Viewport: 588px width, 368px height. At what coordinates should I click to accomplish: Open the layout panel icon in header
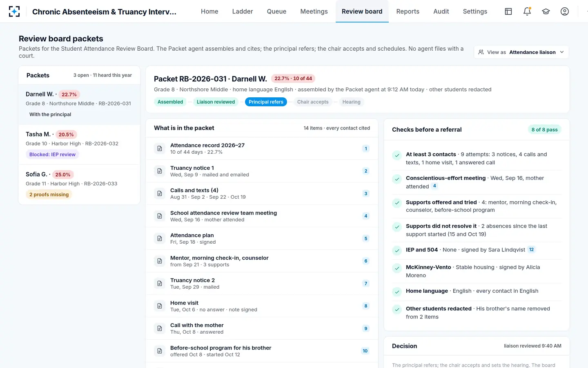pyautogui.click(x=508, y=11)
